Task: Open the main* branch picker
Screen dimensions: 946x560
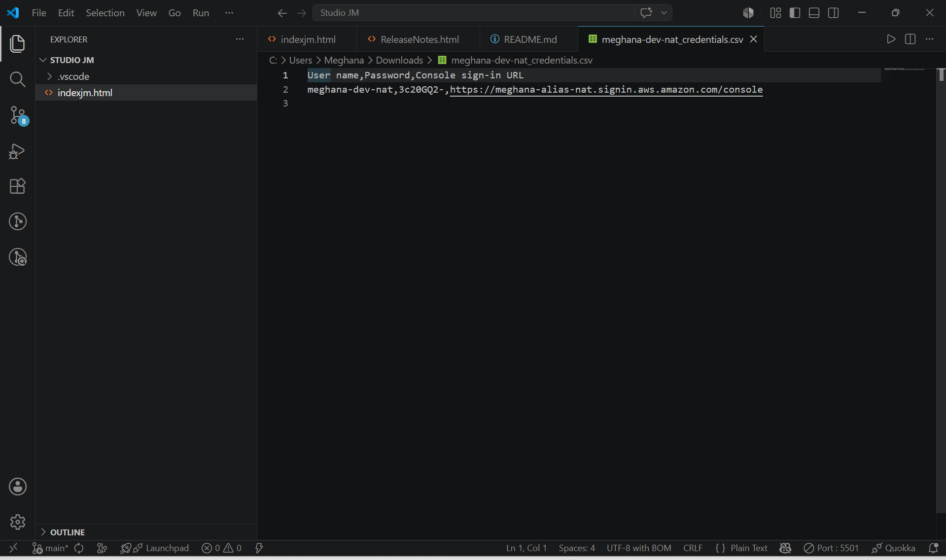Action: [50, 548]
